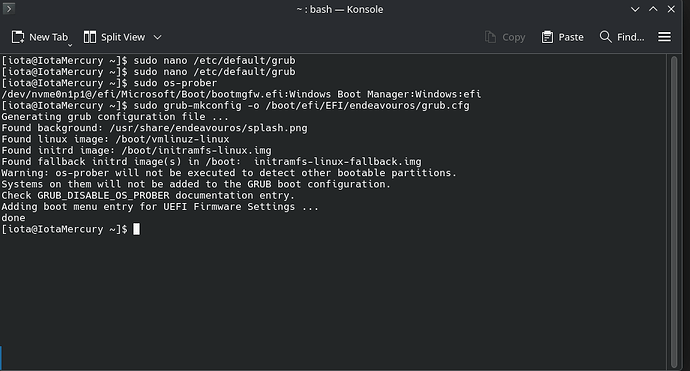Click the Paste toolbar button

click(x=562, y=37)
